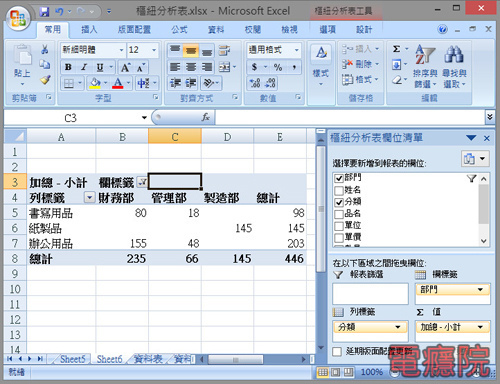The image size is (500, 384).
Task: Switch to the 公式 ribbon tab
Action: (x=179, y=30)
